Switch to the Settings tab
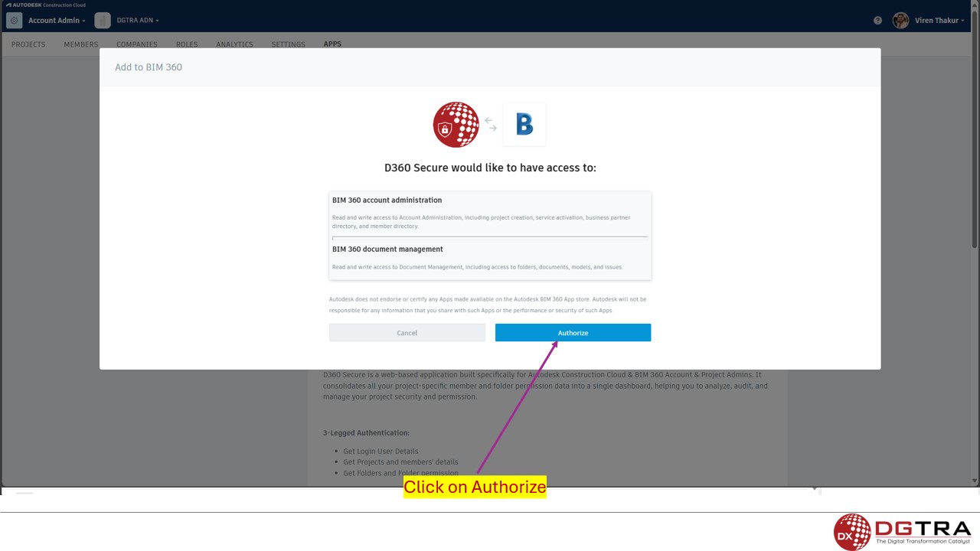980x551 pixels. pos(288,44)
